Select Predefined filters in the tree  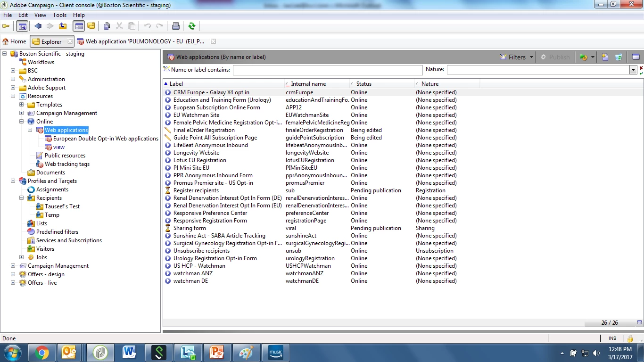[x=57, y=232]
